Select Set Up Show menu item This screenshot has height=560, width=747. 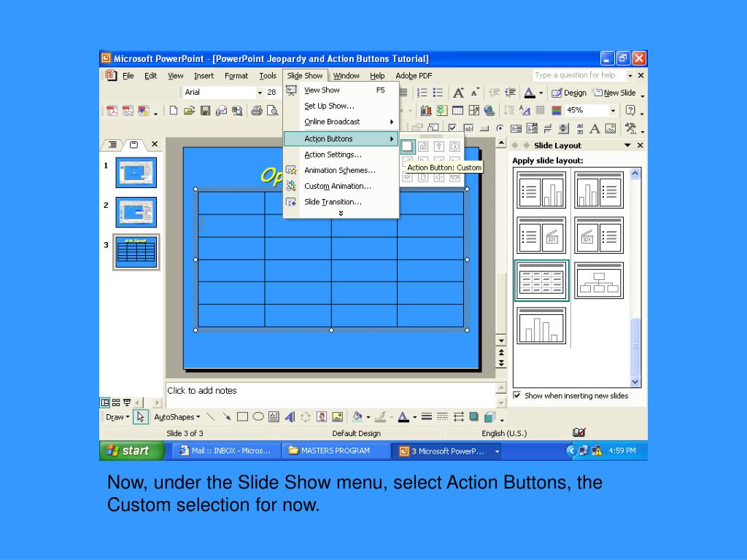tap(341, 106)
